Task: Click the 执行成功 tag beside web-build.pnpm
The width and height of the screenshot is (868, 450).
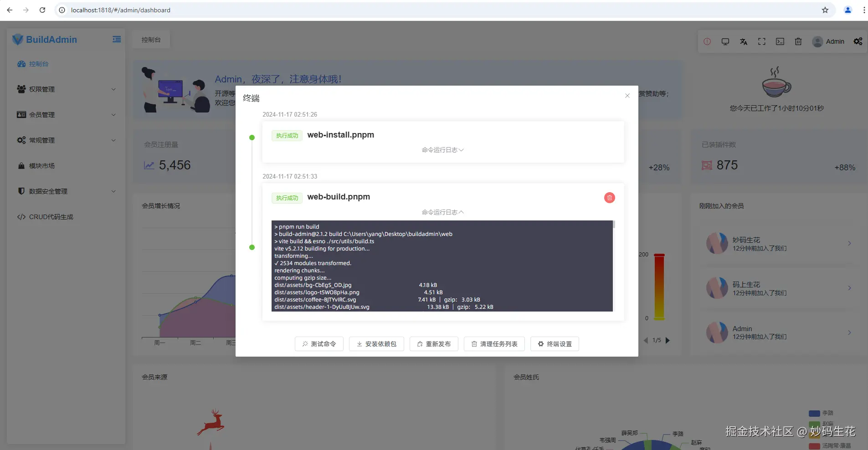Action: [x=287, y=198]
